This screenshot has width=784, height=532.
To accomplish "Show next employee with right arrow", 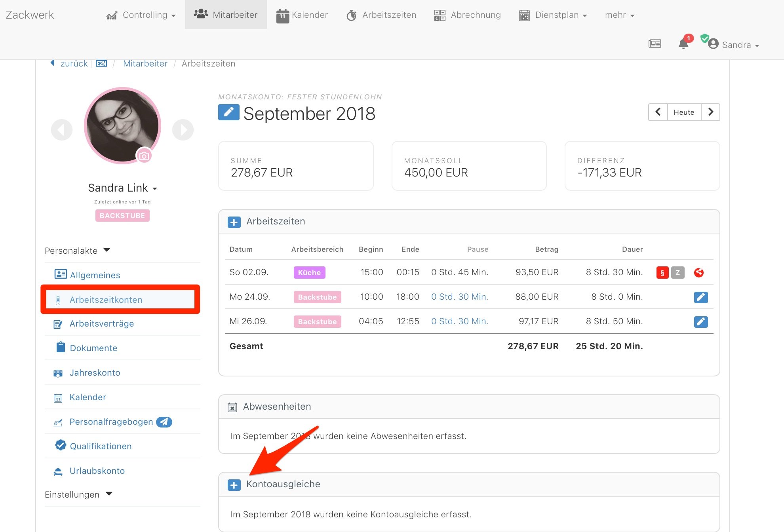I will click(x=183, y=129).
